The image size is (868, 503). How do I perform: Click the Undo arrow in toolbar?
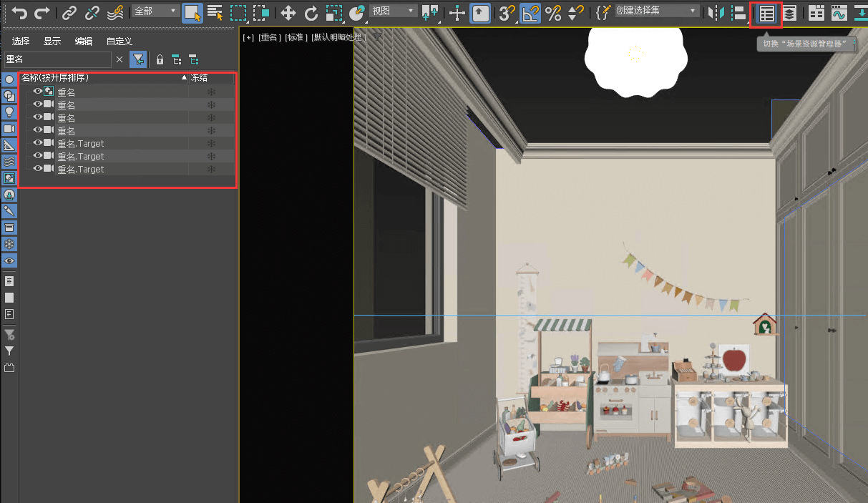click(x=19, y=12)
